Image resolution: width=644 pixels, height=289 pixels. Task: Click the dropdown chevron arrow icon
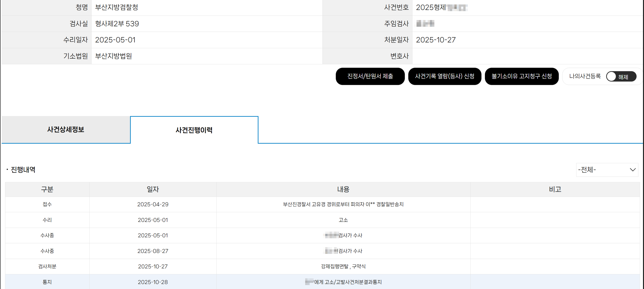coord(633,170)
